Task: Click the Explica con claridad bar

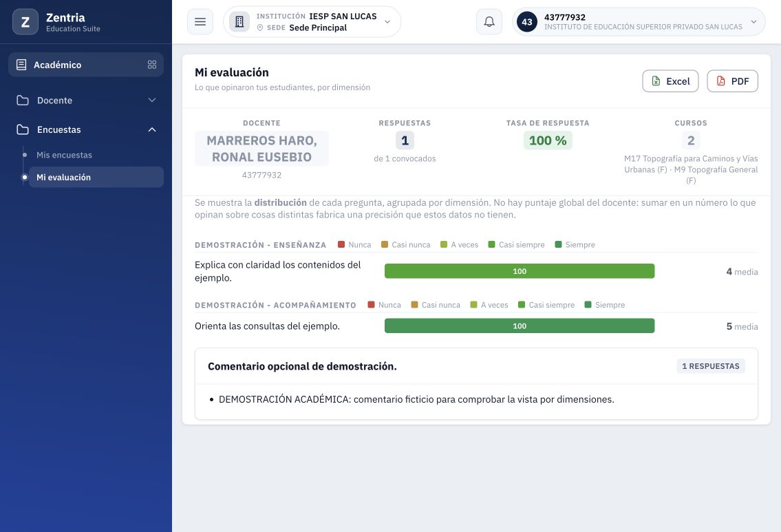Action: tap(520, 271)
